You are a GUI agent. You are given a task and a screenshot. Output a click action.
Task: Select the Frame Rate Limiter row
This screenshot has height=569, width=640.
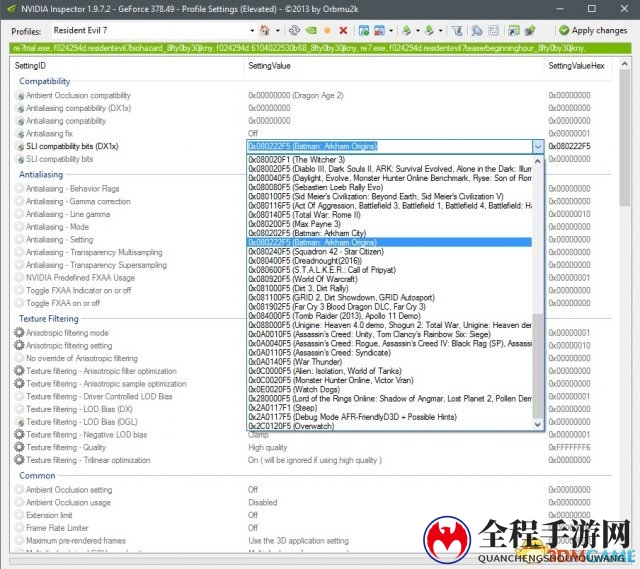click(x=313, y=528)
